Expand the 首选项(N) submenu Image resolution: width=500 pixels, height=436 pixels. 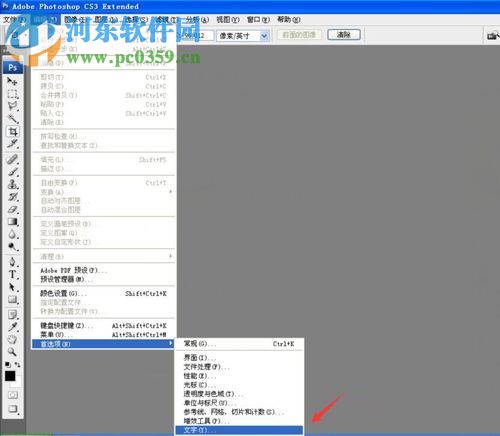[104, 344]
